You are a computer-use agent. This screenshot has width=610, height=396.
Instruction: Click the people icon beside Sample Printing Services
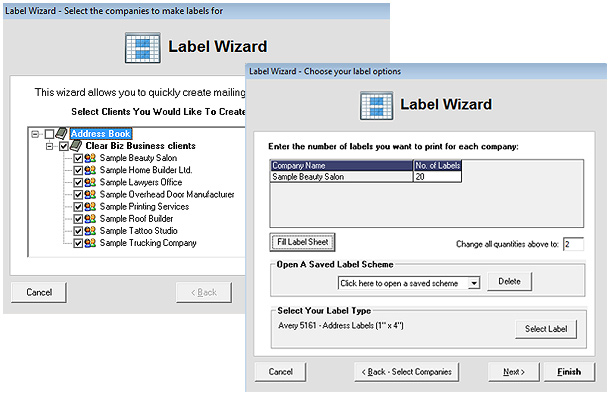(x=90, y=207)
